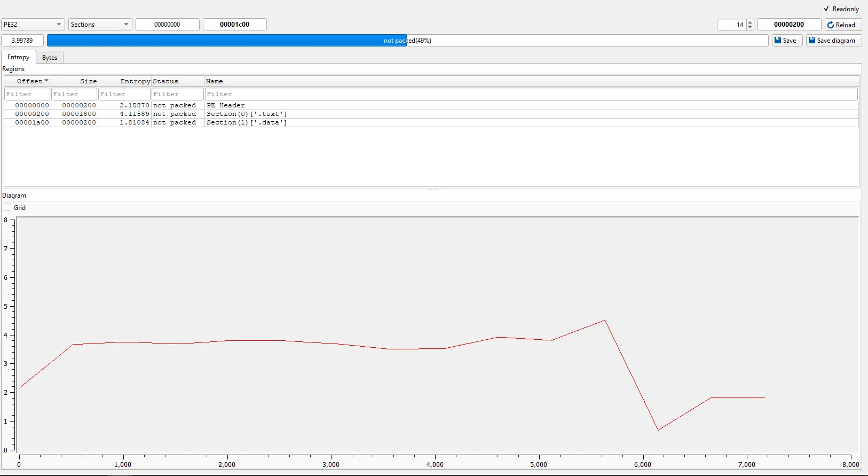Select the Section(1) .data row
The image size is (868, 476).
point(247,122)
